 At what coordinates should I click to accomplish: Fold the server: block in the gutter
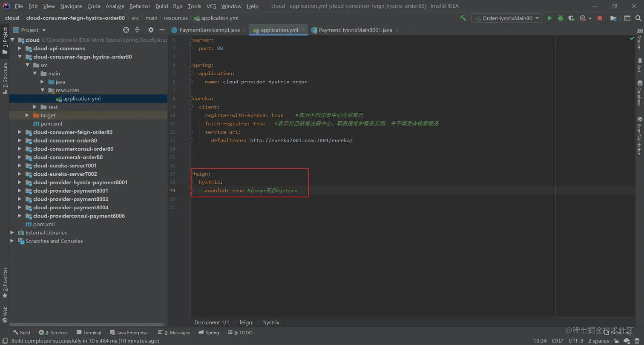[x=191, y=40]
